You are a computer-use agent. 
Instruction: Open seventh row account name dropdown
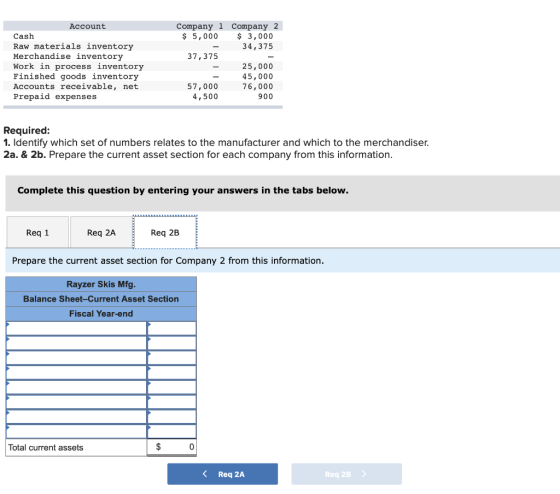[76, 416]
